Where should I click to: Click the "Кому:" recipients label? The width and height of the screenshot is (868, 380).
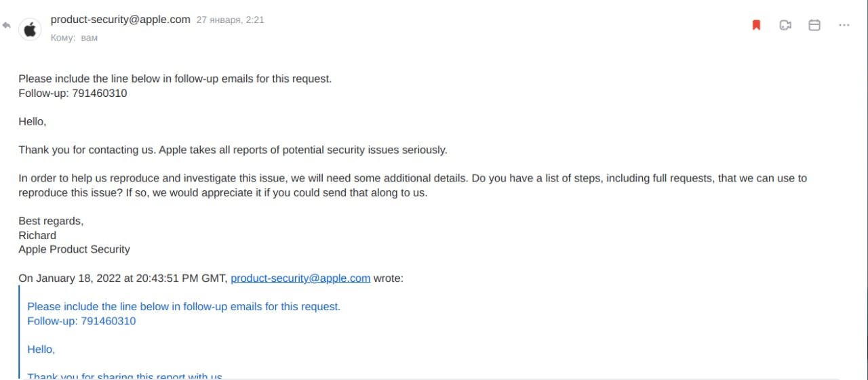tap(63, 38)
